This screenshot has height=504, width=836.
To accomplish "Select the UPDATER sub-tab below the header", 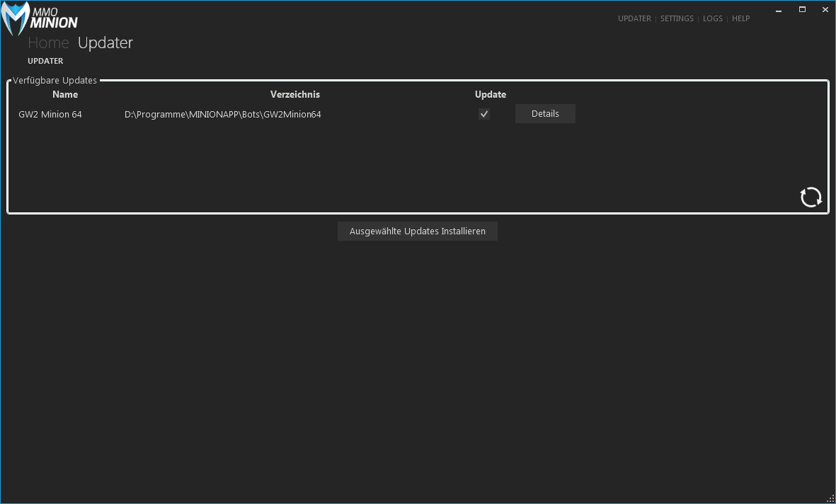I will 45,61.
